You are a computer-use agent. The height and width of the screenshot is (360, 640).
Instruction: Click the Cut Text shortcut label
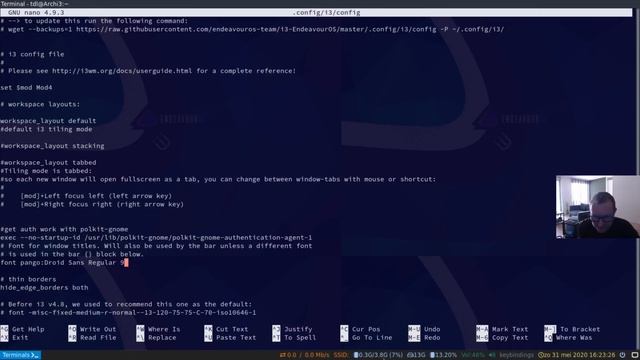point(232,329)
